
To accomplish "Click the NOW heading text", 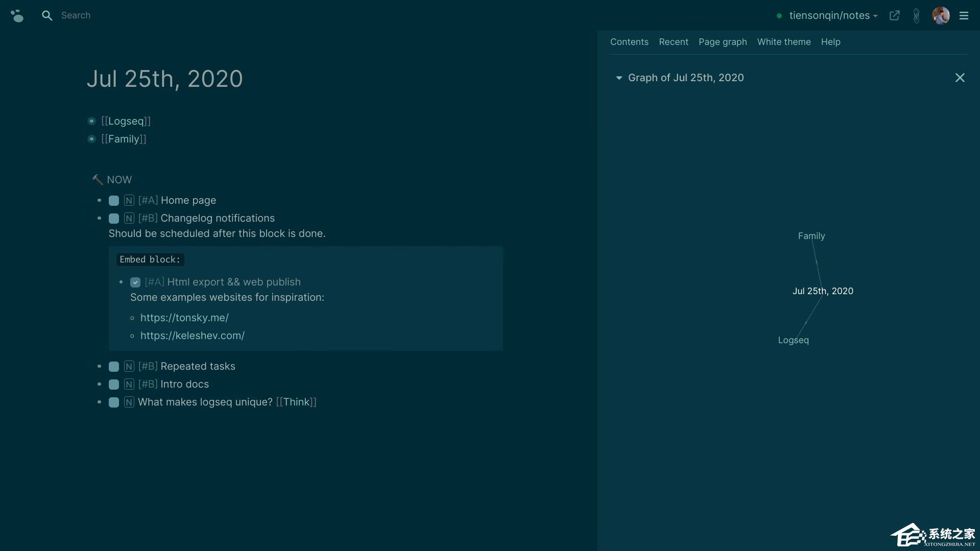I will coord(119,180).
